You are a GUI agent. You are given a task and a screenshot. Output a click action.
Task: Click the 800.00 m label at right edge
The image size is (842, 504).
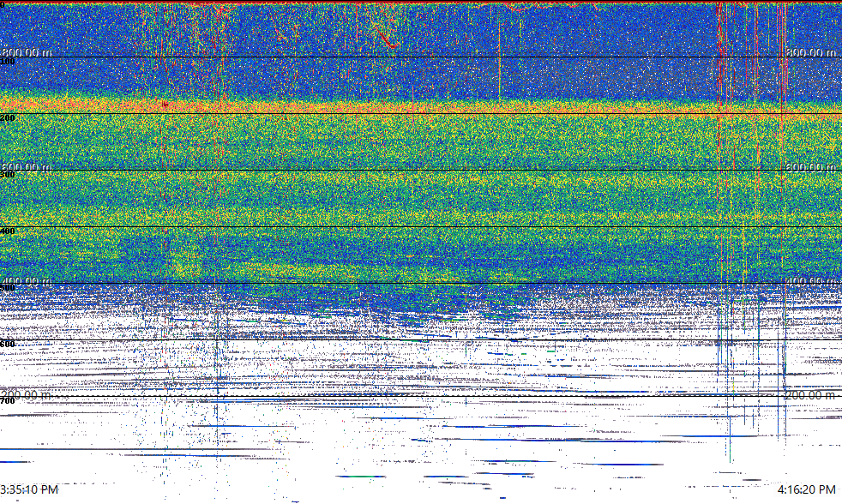click(x=811, y=52)
